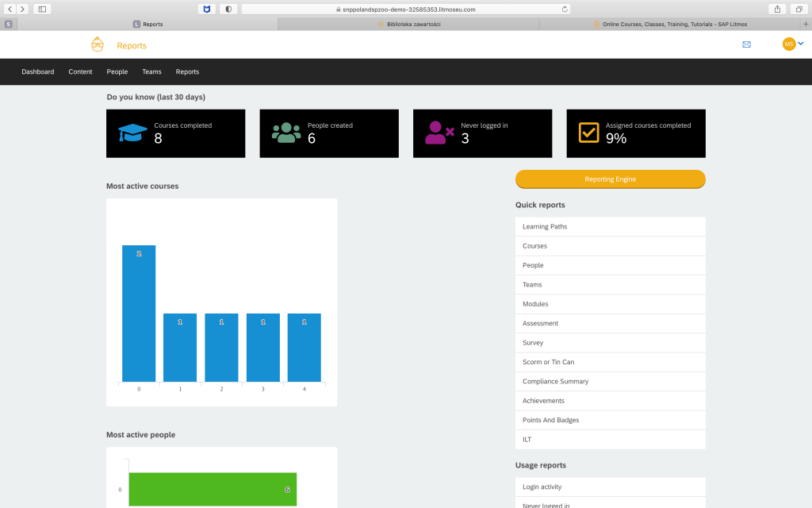Viewport: 812px width, 508px height.
Task: Add a new tab with the plus icon
Action: pyautogui.click(x=806, y=24)
